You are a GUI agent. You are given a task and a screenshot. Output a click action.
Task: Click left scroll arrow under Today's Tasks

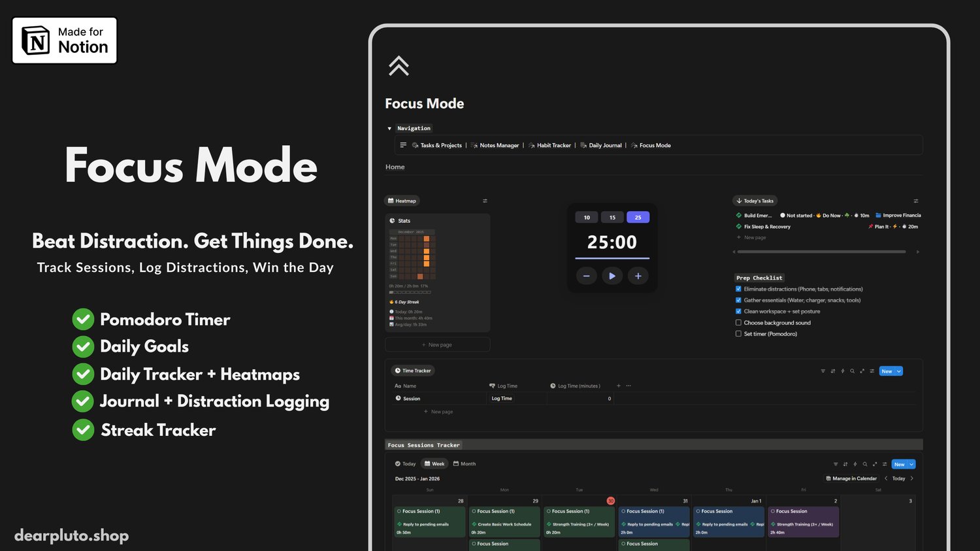coord(734,252)
